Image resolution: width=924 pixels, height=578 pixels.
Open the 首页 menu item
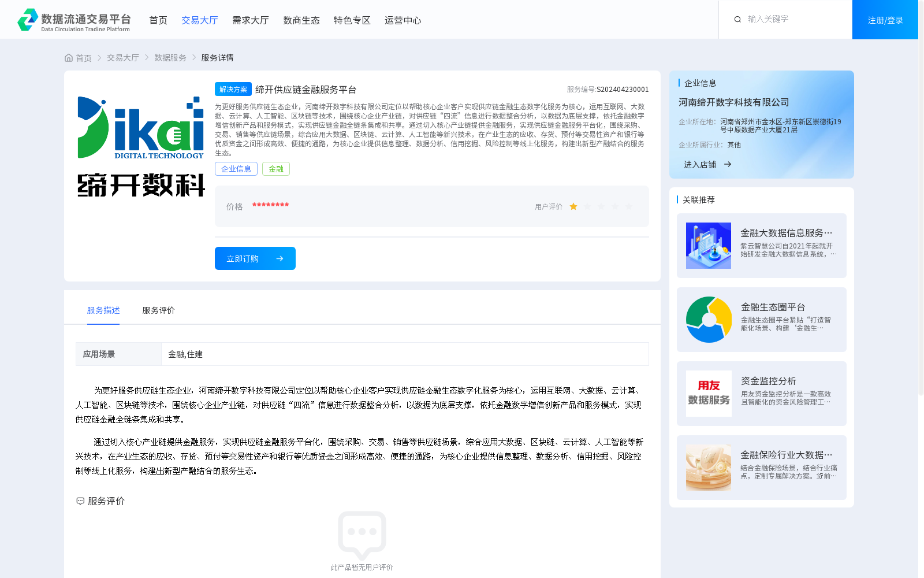[x=158, y=20]
